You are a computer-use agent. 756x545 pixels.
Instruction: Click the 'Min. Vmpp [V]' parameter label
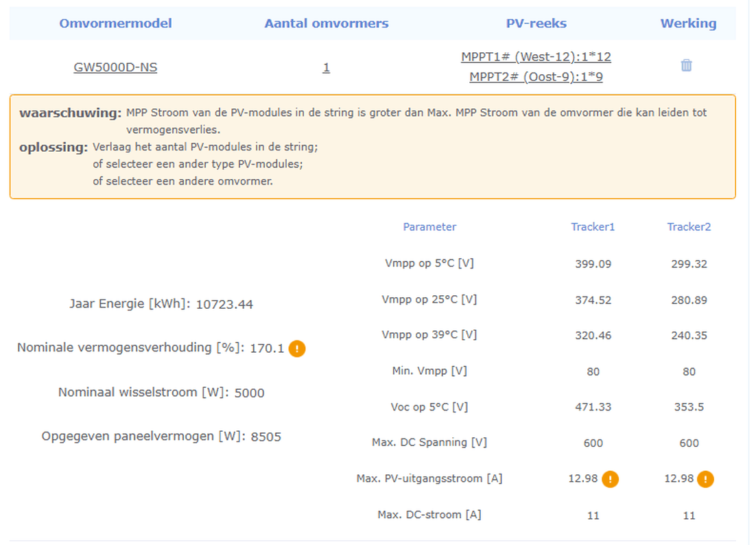[429, 371]
